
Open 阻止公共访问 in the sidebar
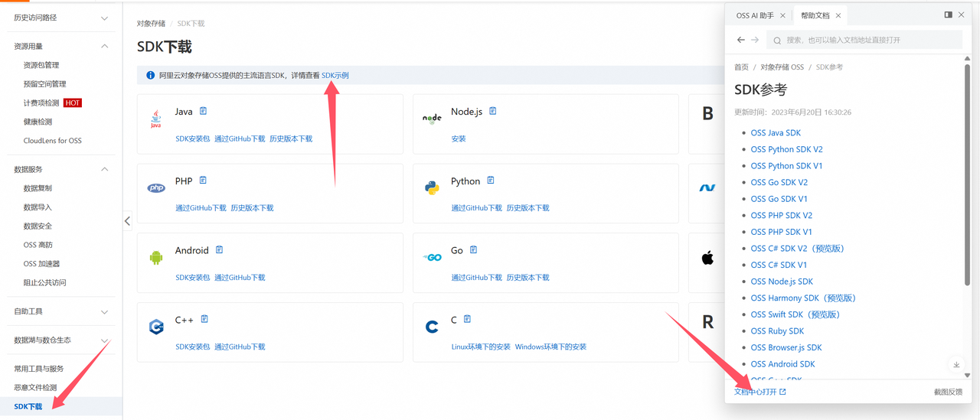[44, 283]
